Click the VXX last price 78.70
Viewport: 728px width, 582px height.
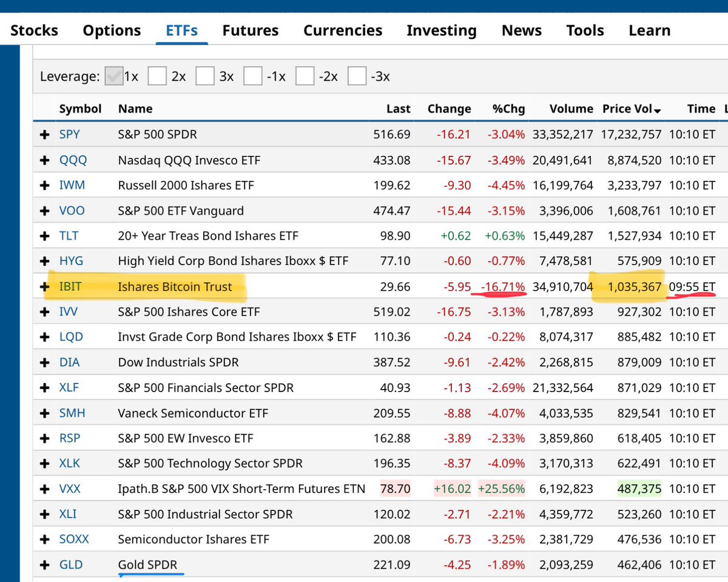point(395,489)
